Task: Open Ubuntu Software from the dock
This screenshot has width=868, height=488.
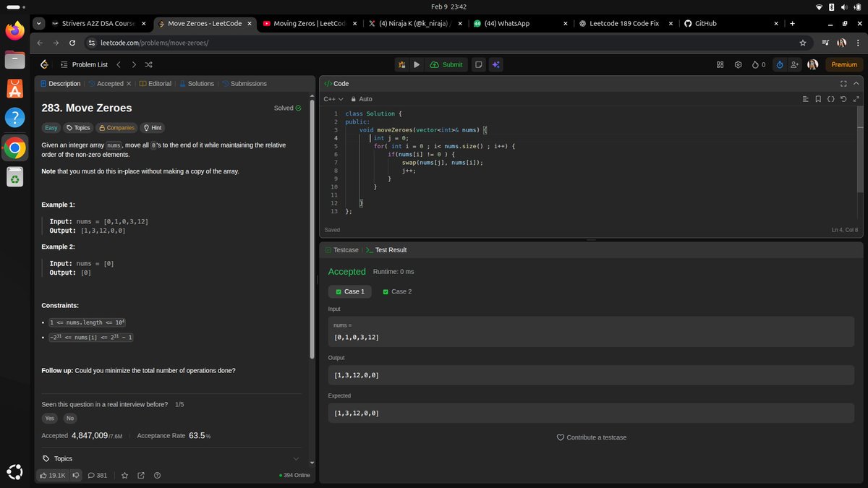Action: coord(14,88)
